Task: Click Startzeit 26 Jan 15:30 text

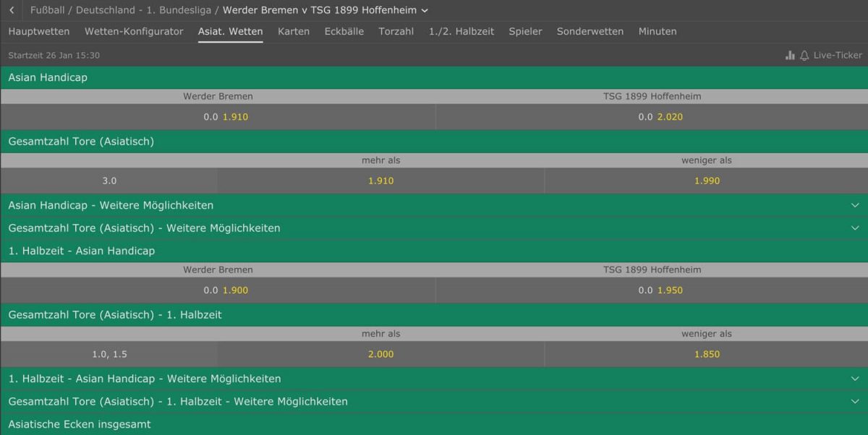Action: click(x=54, y=55)
